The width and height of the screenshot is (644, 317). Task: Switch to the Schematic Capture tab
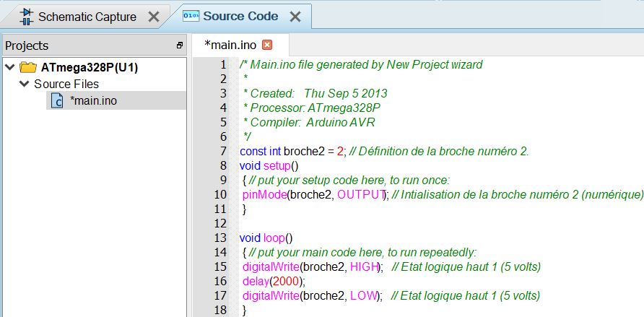point(87,17)
